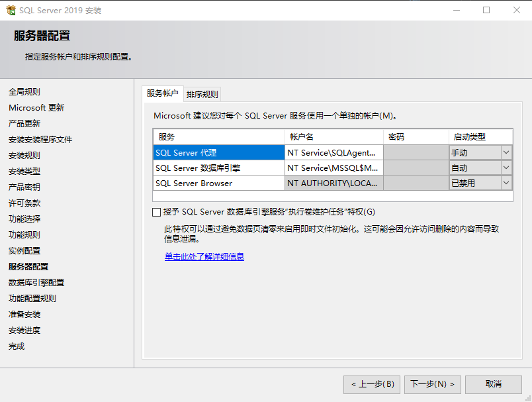Viewport: 532px width, 402px height.
Task: Click 功能选择 step in sidebar
Action: click(x=24, y=219)
